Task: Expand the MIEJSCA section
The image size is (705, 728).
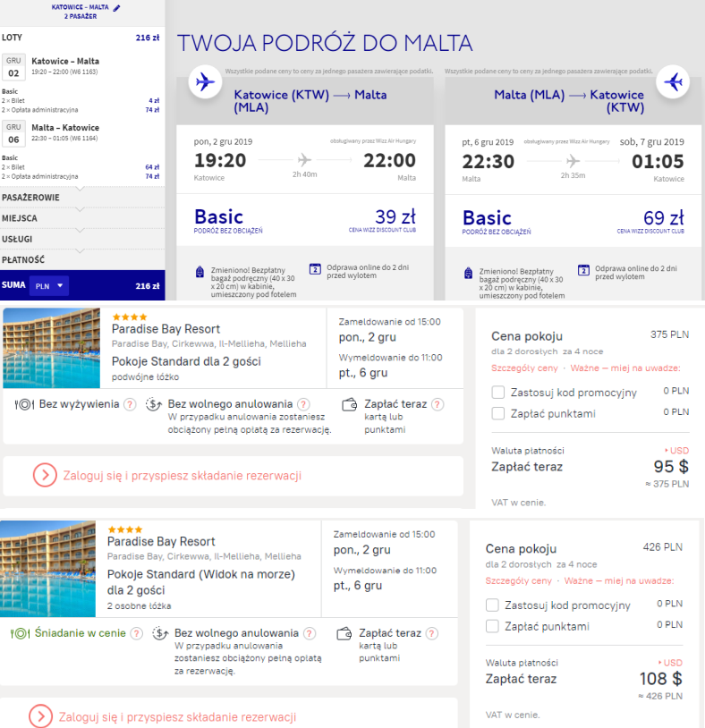Action: click(82, 218)
